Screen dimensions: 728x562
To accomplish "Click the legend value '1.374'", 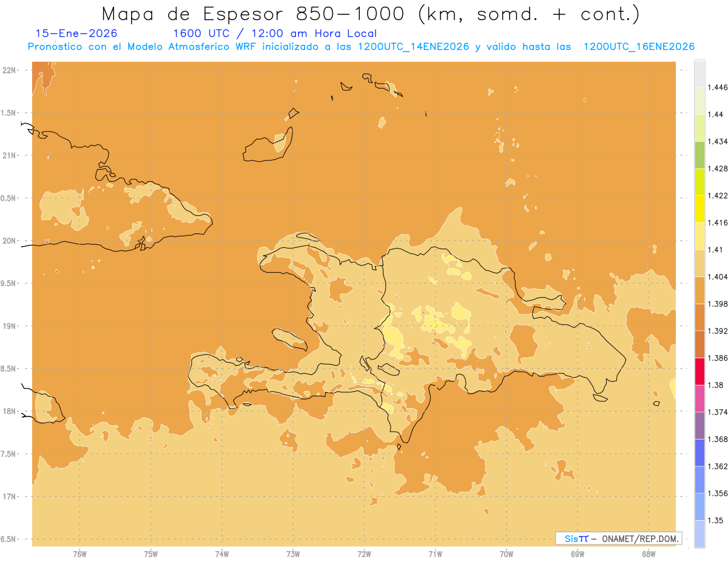I will 717,412.
